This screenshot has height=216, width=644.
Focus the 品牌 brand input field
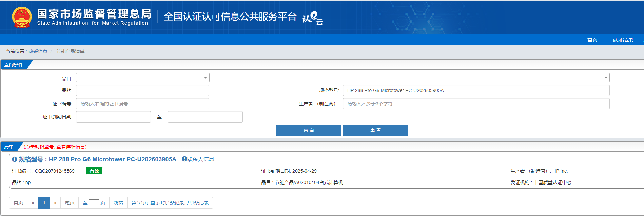point(142,90)
